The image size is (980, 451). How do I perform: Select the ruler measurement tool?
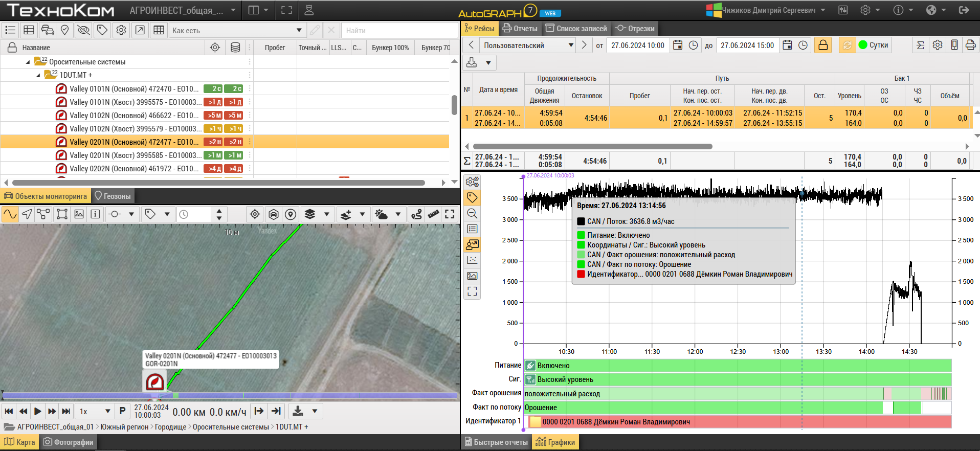(434, 214)
